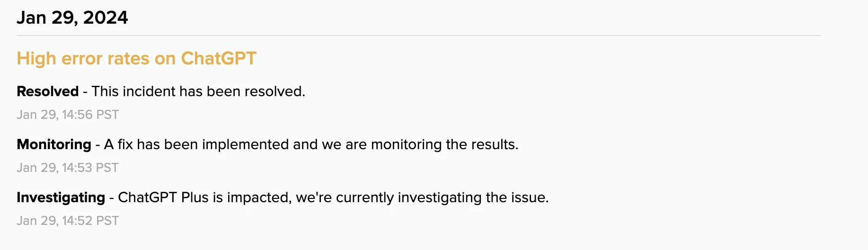Click the bold Monitoring status label
The image size is (868, 250).
[54, 144]
